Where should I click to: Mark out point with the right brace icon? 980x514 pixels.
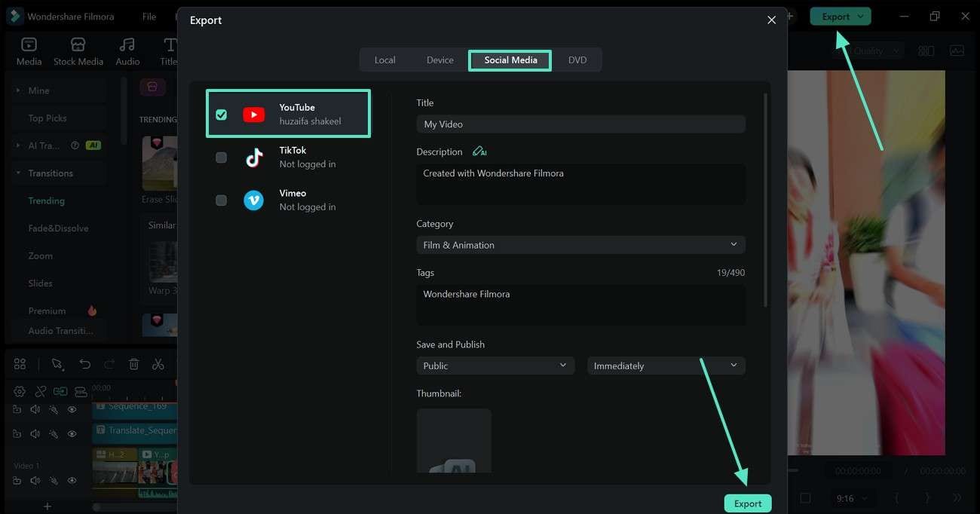pos(926,498)
